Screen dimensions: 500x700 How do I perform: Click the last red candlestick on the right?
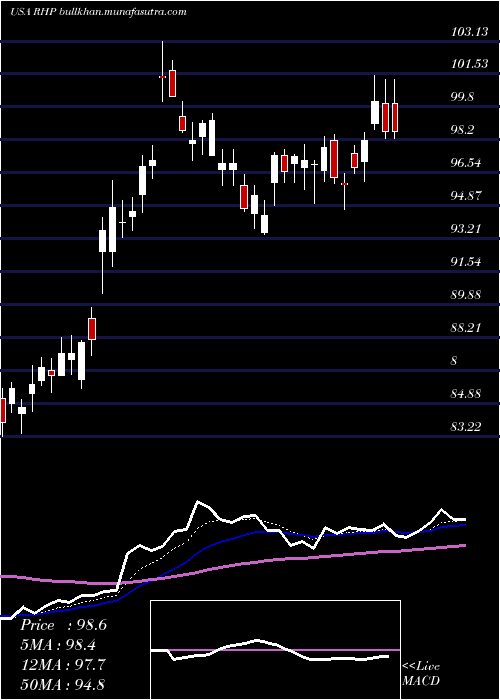click(395, 117)
